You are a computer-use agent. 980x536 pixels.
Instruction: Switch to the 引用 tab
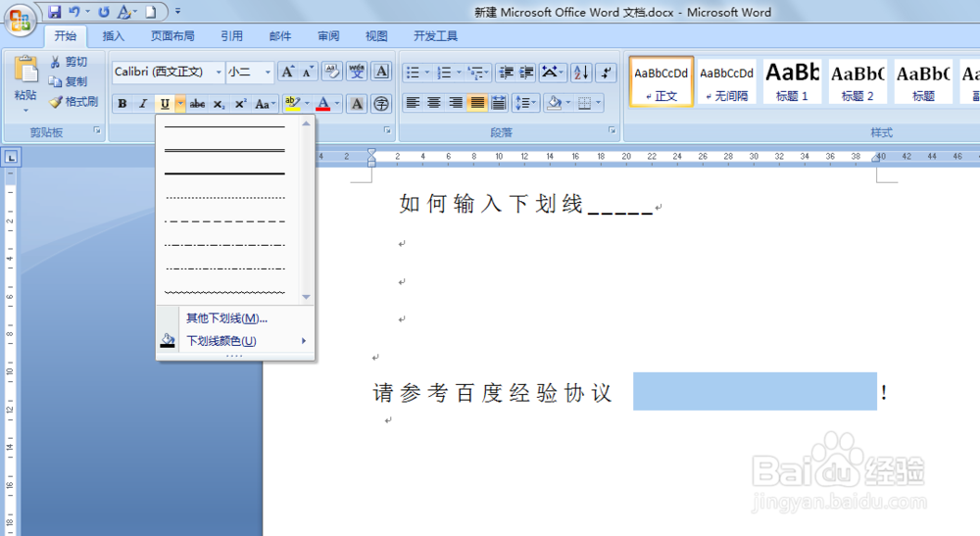tap(232, 36)
